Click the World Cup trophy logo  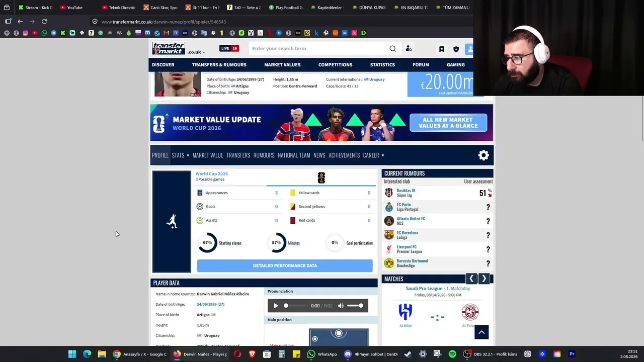[321, 177]
